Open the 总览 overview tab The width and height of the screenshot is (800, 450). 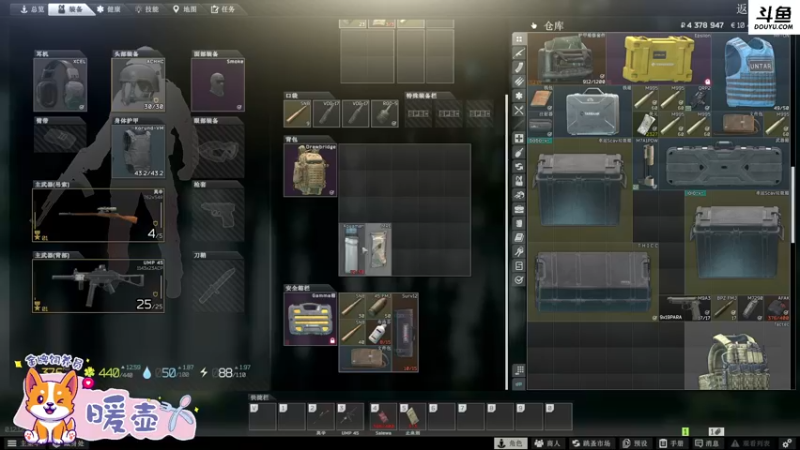click(31, 9)
